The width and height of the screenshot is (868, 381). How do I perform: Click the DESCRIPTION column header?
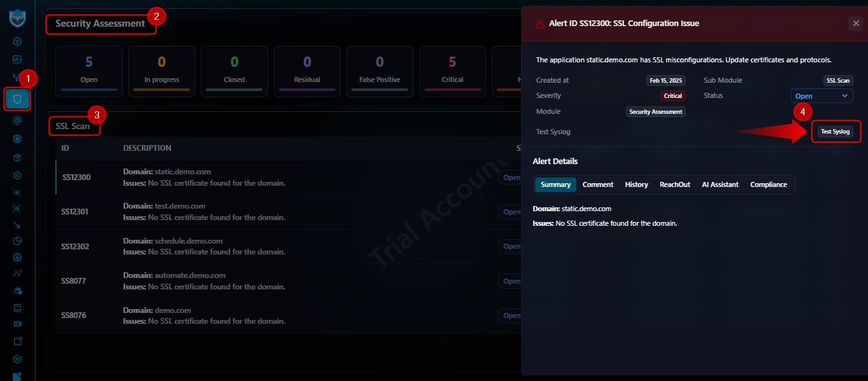(x=147, y=148)
